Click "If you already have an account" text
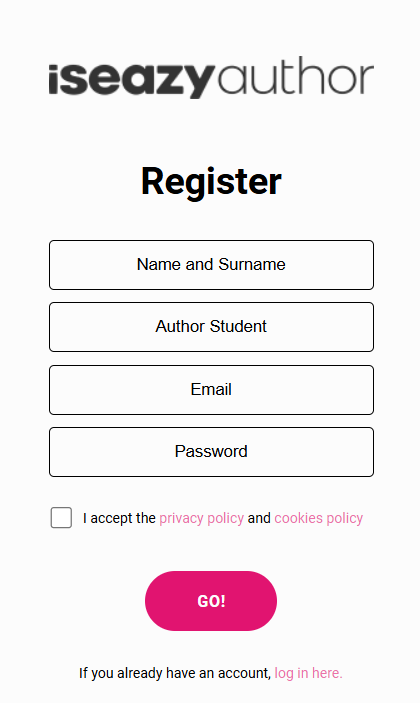The image size is (420, 703). [175, 673]
